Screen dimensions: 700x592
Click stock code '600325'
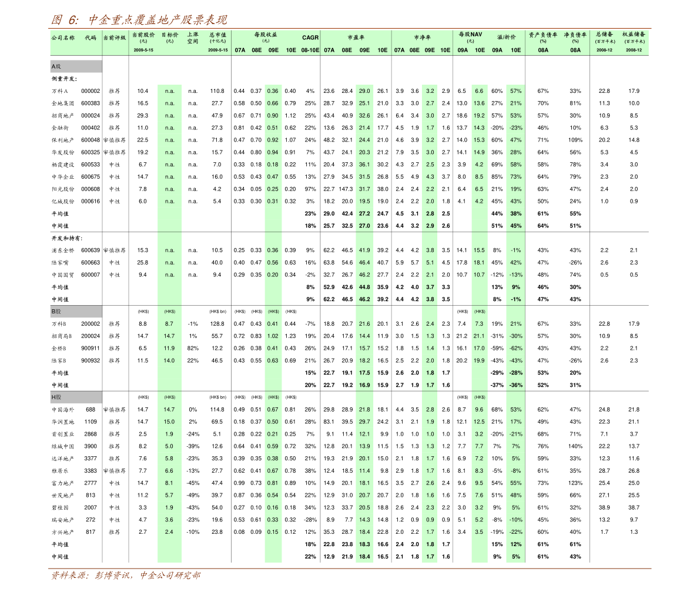click(x=91, y=152)
